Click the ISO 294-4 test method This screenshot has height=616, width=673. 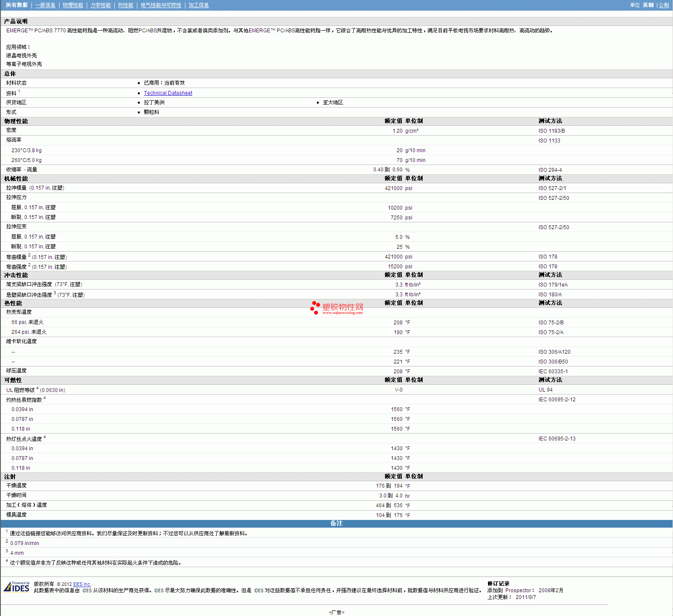click(550, 170)
